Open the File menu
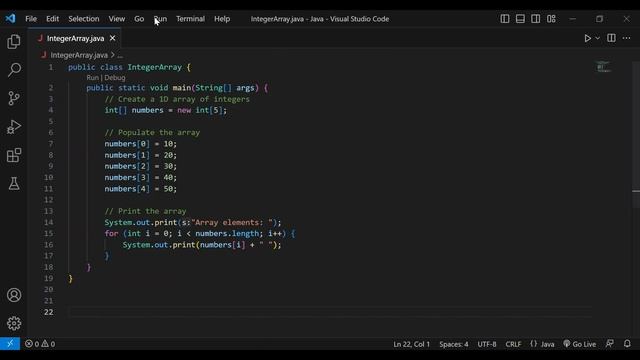 click(x=31, y=19)
